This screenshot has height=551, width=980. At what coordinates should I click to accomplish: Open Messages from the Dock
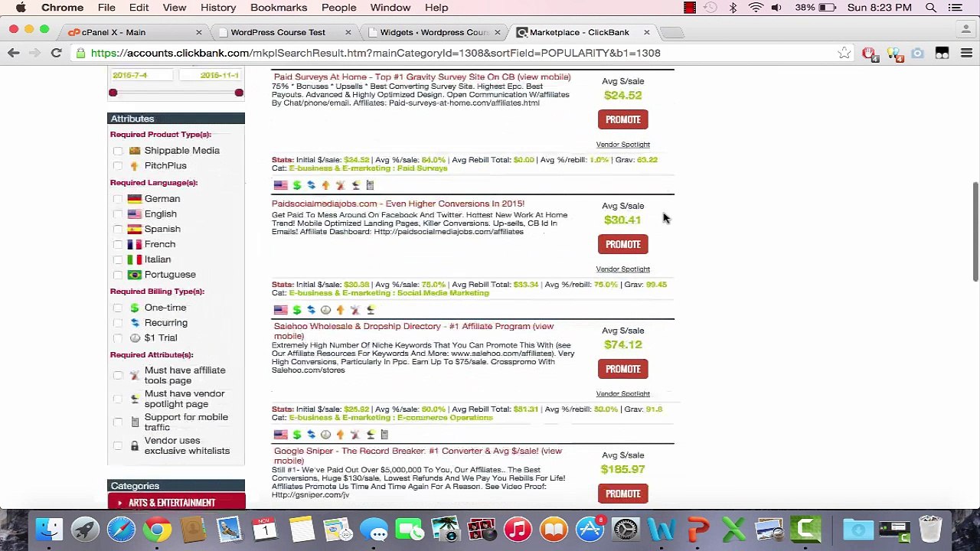pyautogui.click(x=374, y=530)
